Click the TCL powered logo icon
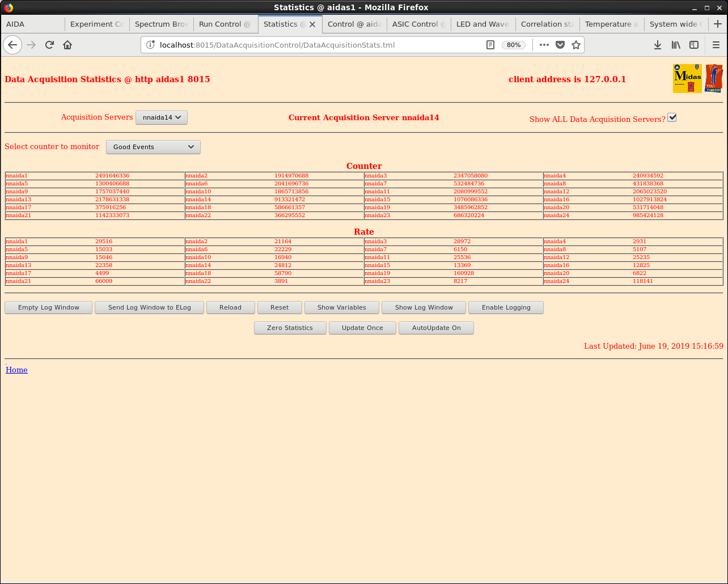 713,78
